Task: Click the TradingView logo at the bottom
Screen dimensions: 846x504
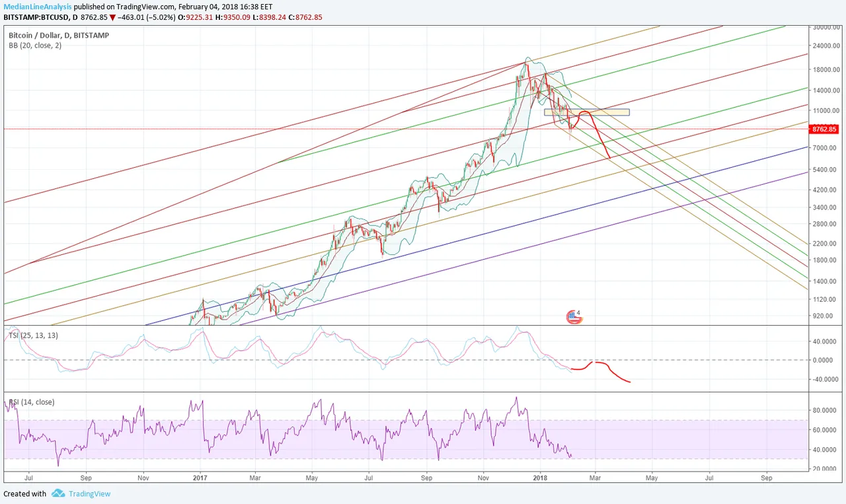Action: [81, 493]
